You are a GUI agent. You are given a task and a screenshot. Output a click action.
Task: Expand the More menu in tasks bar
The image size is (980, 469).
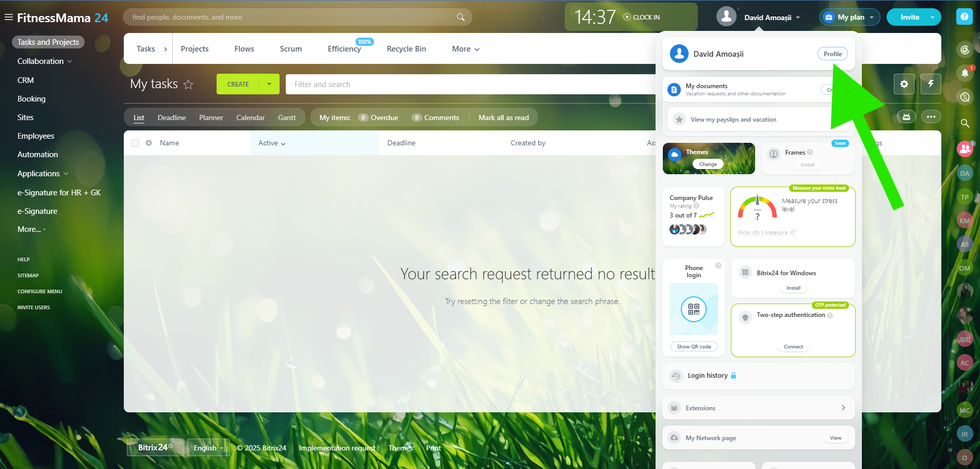pyautogui.click(x=466, y=49)
